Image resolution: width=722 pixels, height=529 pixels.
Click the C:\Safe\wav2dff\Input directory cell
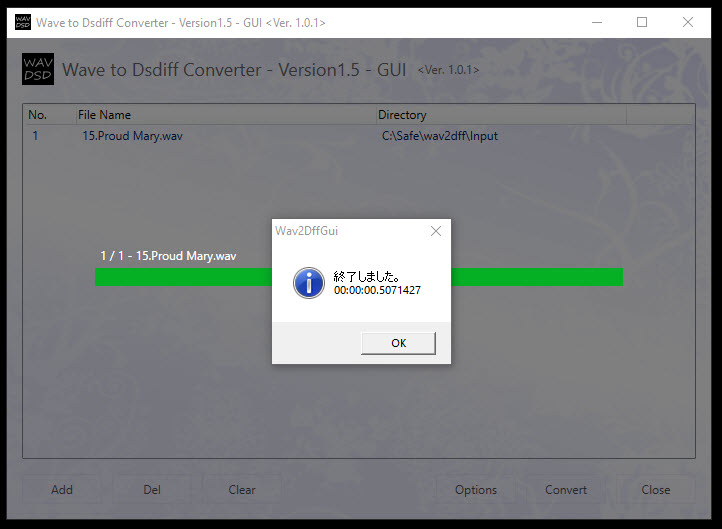(440, 136)
